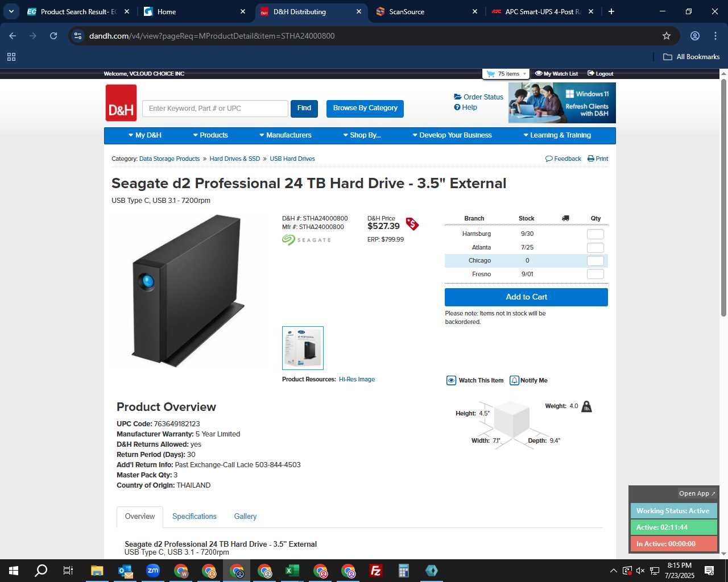The height and width of the screenshot is (582, 728).
Task: Open the Chrome three-dot menu
Action: [715, 36]
